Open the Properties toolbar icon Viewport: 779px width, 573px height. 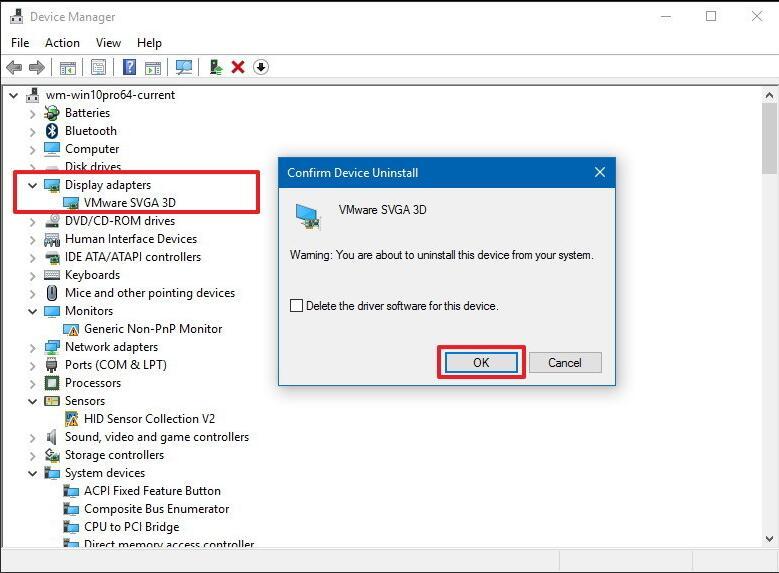(x=98, y=67)
